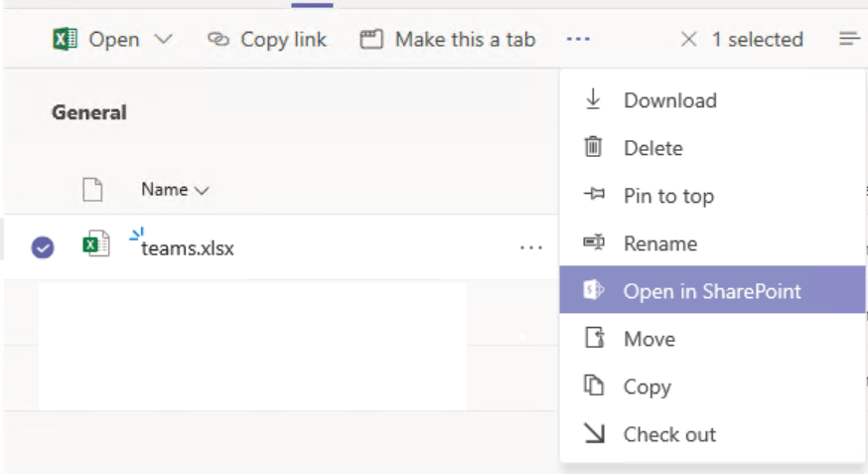This screenshot has width=868, height=474.
Task: Choose Copy from the context menu
Action: point(712,386)
